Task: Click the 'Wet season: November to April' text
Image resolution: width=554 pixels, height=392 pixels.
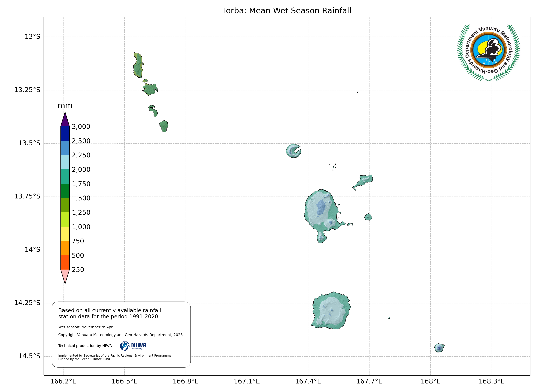Action: coord(86,327)
